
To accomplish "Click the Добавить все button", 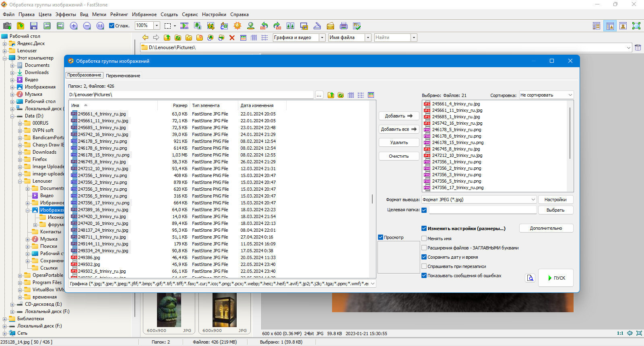I will pyautogui.click(x=399, y=129).
